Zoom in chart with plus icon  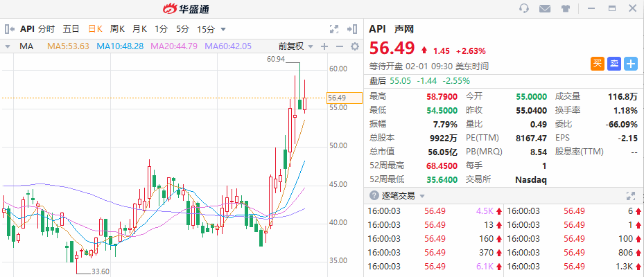tap(324, 46)
